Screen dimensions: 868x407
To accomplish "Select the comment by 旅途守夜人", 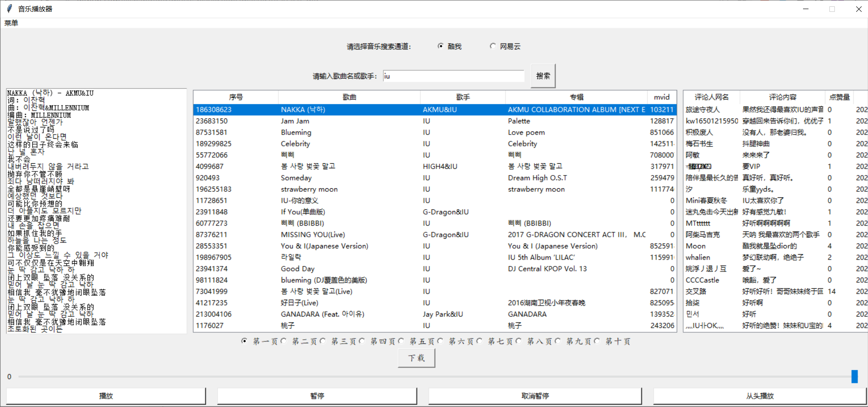I will (x=775, y=110).
